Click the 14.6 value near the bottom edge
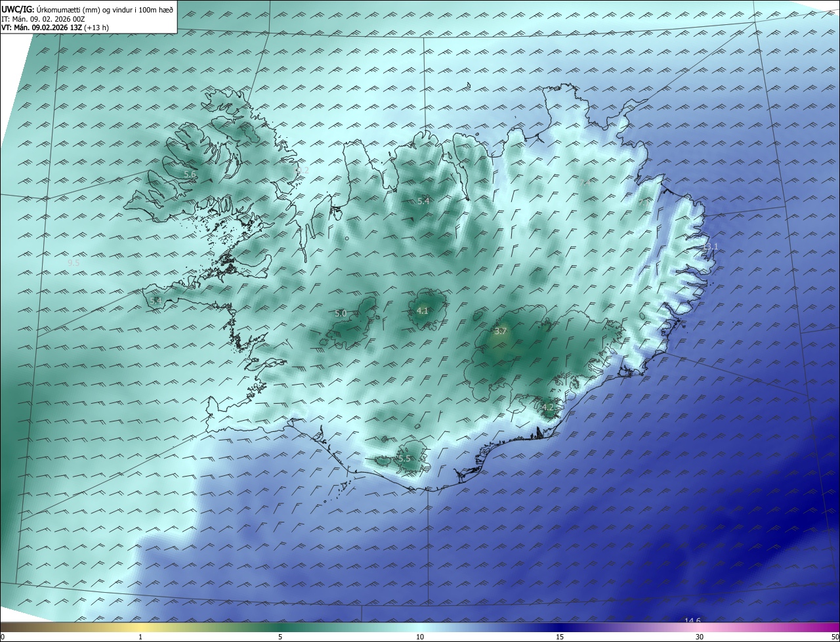Viewport: 840px width, 642px height. pyautogui.click(x=692, y=621)
